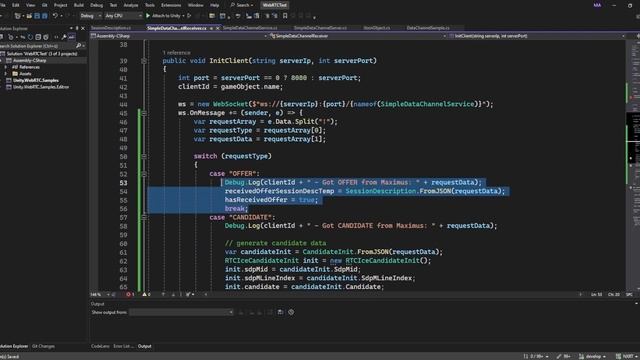Click line number 53 in the gutter
The image size is (640, 360).
(123, 183)
